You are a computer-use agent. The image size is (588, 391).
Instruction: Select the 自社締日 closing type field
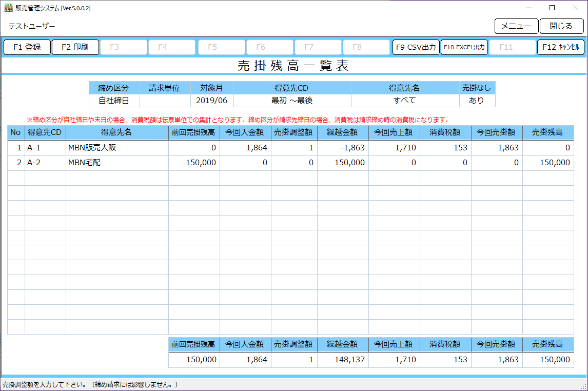114,101
